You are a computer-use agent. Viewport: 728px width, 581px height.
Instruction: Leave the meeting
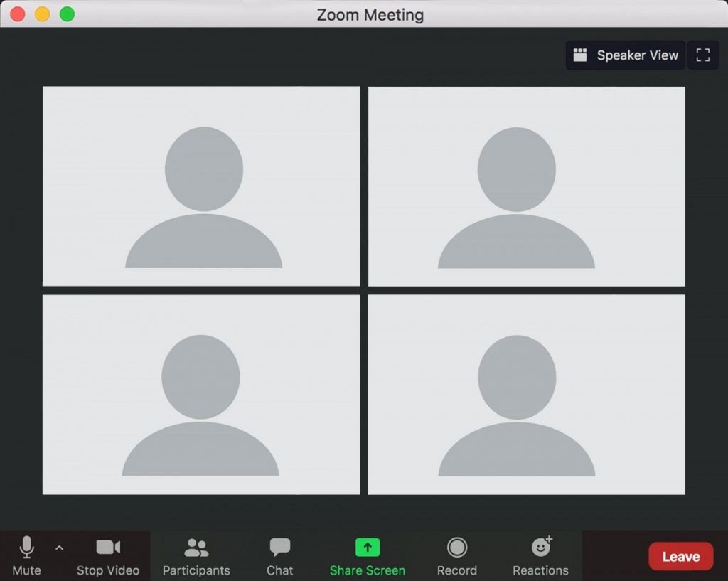(x=680, y=557)
